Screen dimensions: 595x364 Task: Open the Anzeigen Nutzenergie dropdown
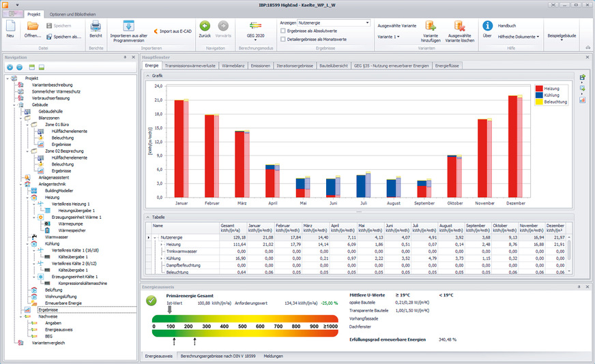coord(366,22)
